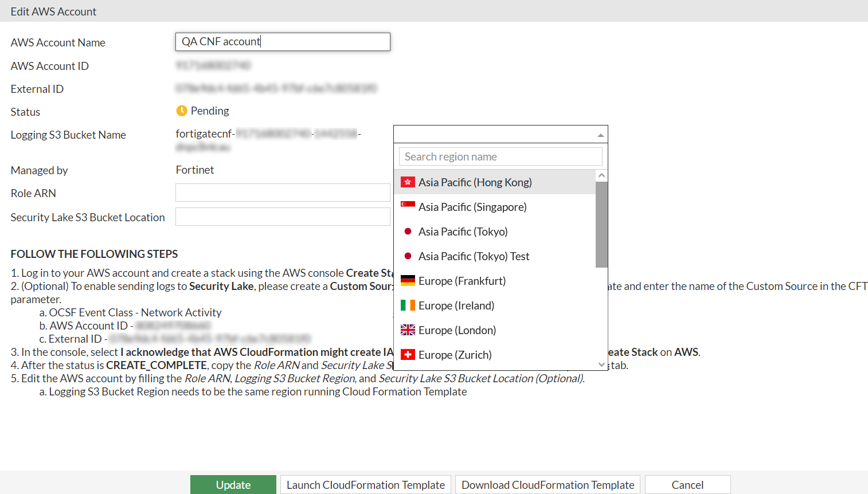Click the flag icon for Asia Pacific (Tokyo) Test
Screen dimensions: 868x494
pos(408,256)
